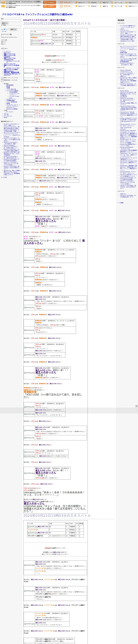
Task: Click the 最近作成されたページ heading
Action: tap(7, 122)
